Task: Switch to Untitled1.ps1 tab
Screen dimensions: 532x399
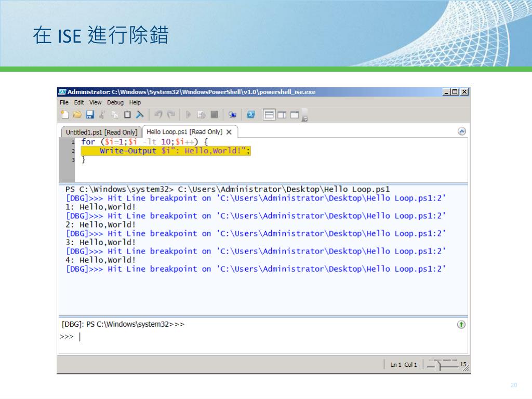Action: (101, 132)
